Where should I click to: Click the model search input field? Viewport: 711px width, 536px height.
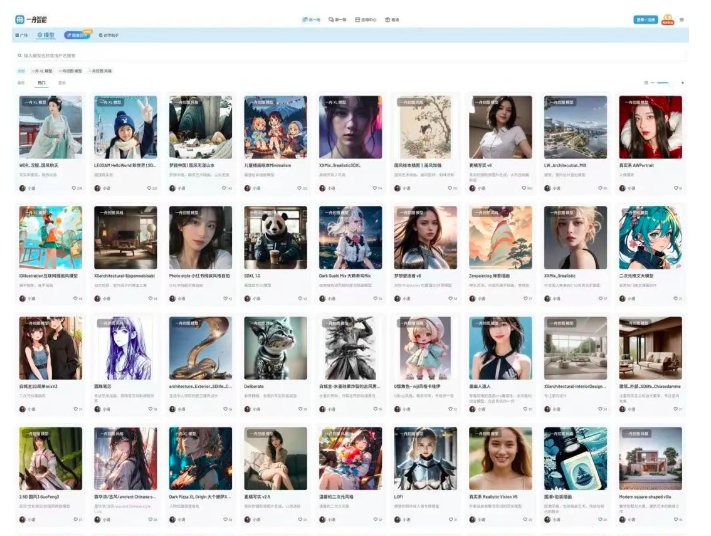(x=200, y=56)
